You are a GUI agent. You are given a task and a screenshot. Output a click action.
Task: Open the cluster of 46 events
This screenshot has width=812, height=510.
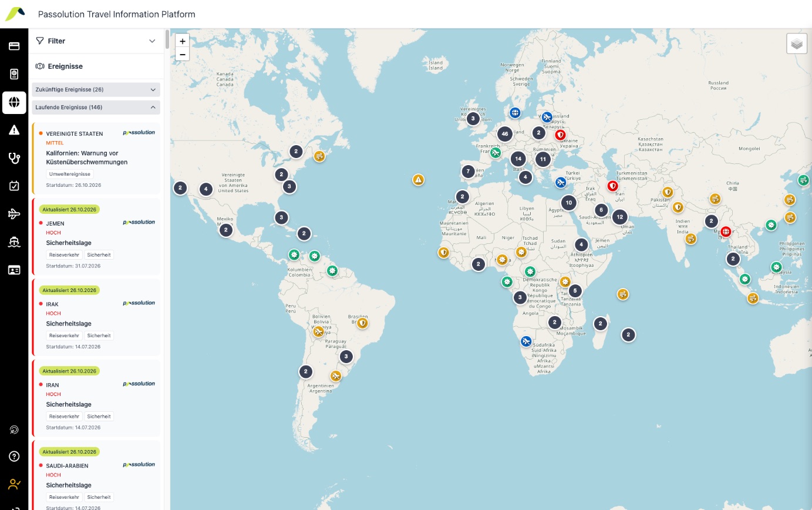504,134
